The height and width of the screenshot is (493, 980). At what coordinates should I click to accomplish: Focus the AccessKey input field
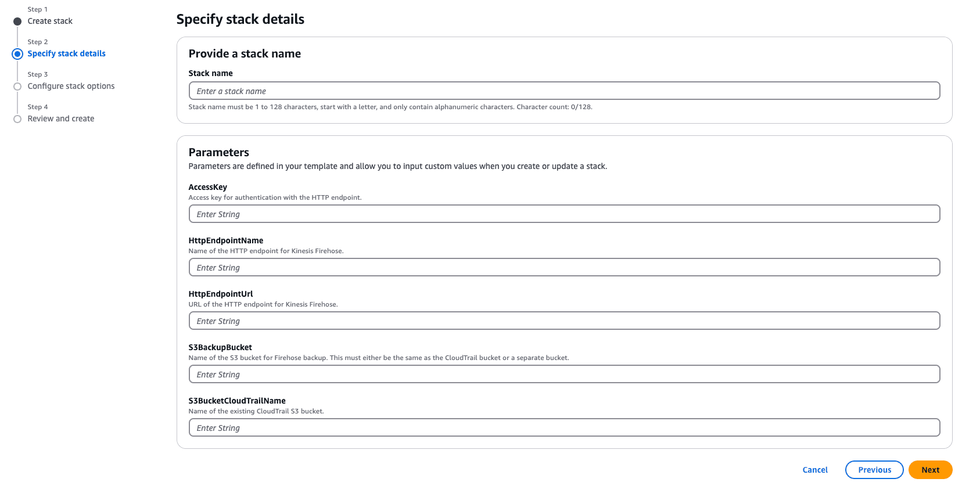(x=564, y=214)
